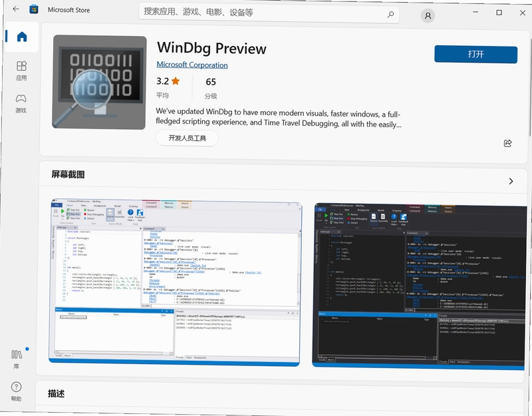Open the light-theme WinDbg screenshot
The height and width of the screenshot is (416, 532).
click(x=175, y=282)
